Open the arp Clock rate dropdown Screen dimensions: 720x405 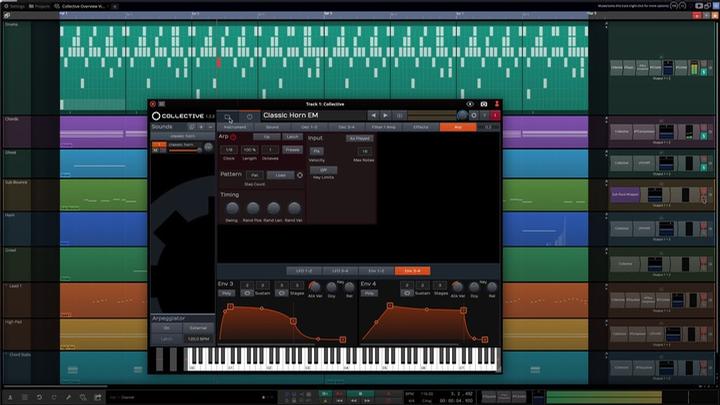click(229, 150)
